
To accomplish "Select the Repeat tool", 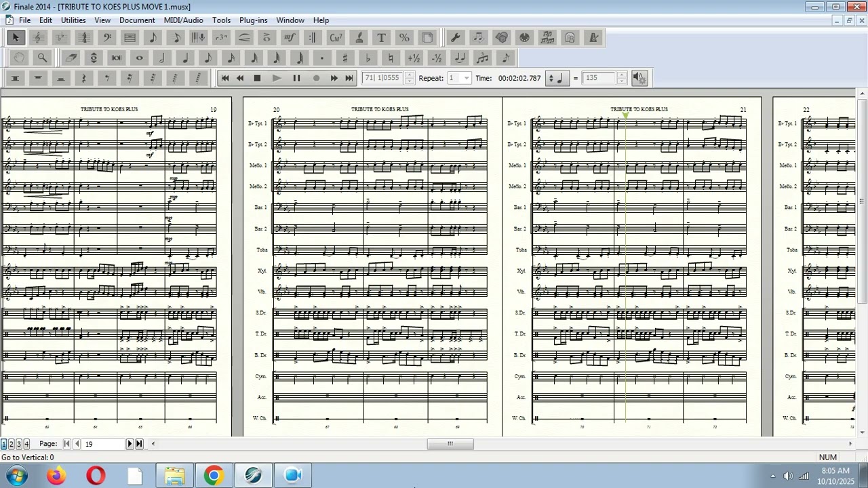I will 313,37.
